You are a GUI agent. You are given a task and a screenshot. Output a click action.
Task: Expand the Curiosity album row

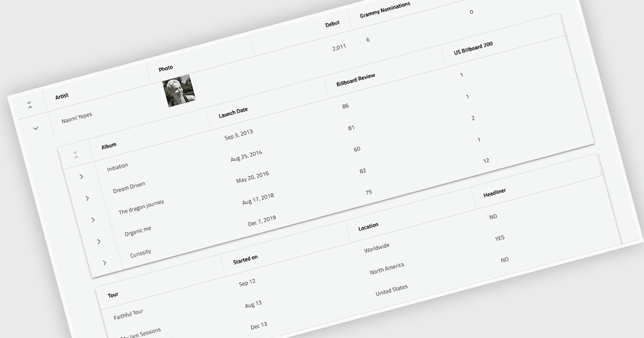[x=105, y=262]
